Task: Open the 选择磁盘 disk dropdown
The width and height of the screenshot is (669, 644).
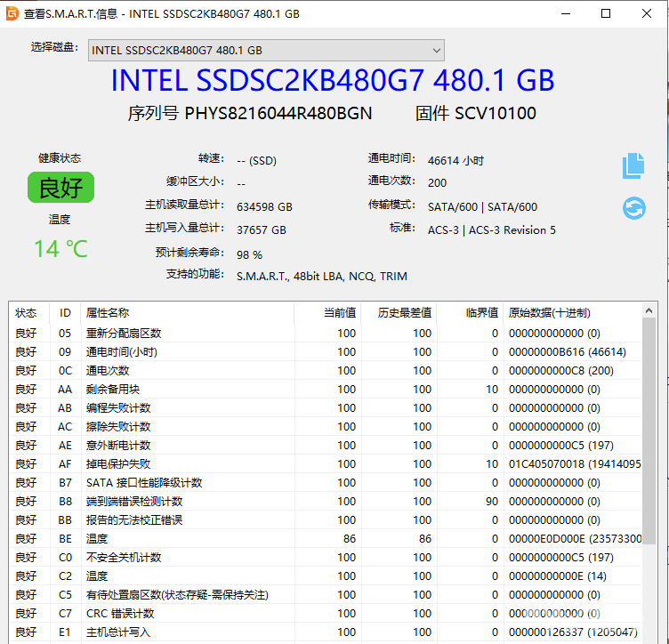Action: click(266, 50)
